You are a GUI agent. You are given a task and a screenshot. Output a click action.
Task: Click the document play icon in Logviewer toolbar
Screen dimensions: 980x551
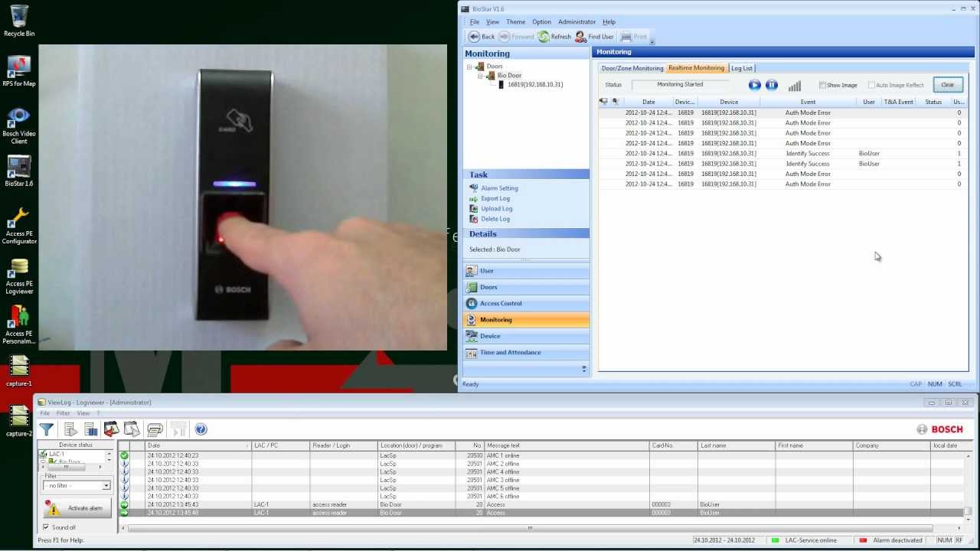pyautogui.click(x=70, y=429)
